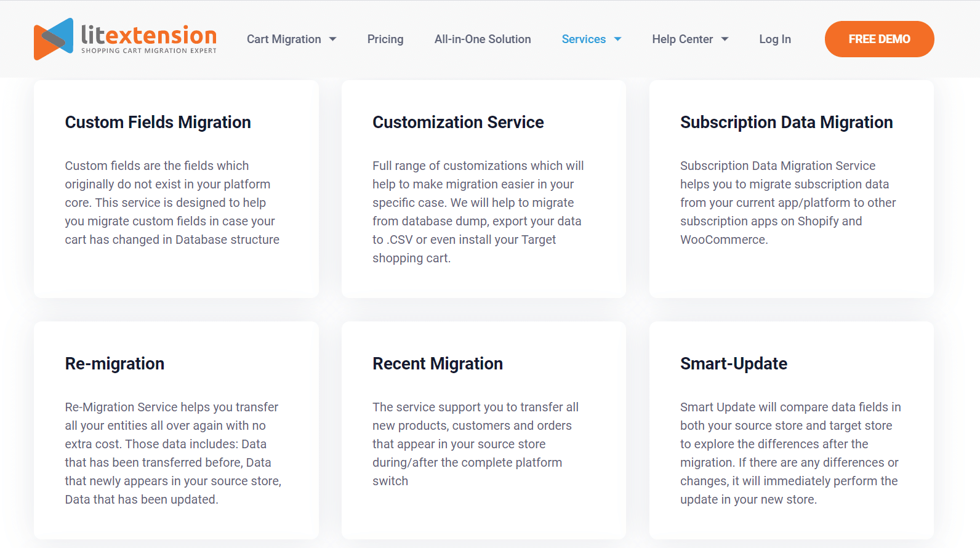Screen dimensions: 980x548
Task: Click the Log In link
Action: tap(775, 39)
